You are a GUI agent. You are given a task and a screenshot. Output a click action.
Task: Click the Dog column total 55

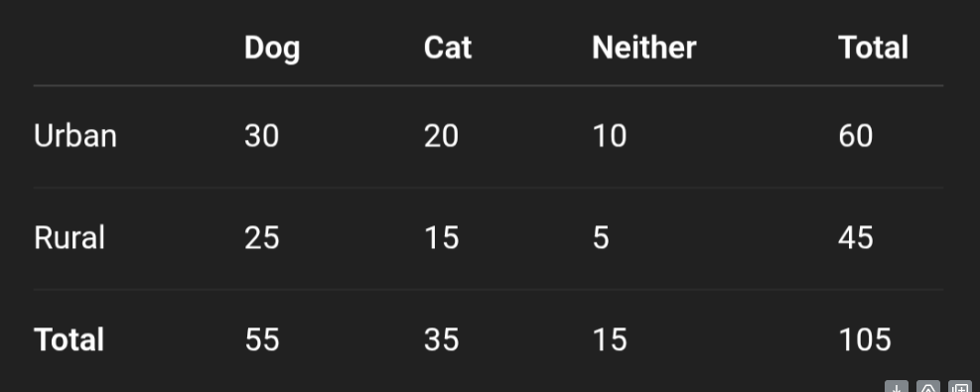coord(261,339)
